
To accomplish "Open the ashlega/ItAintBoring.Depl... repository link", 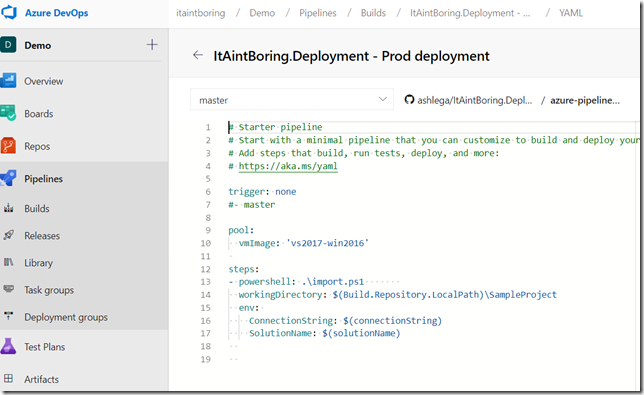I will [475, 100].
